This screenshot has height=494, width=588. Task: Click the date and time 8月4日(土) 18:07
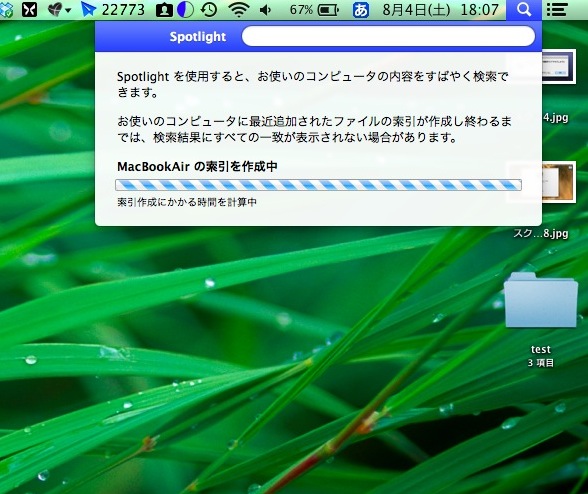point(441,10)
